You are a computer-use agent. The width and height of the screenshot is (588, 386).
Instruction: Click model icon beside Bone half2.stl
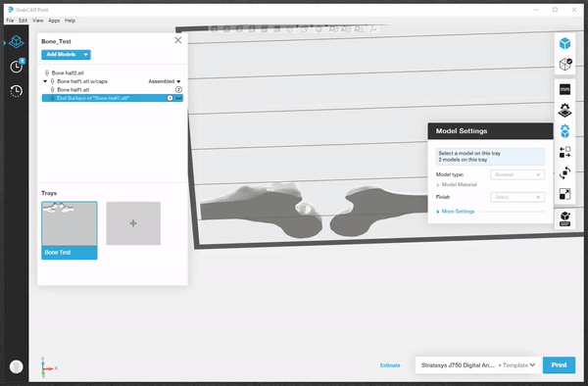(47, 72)
